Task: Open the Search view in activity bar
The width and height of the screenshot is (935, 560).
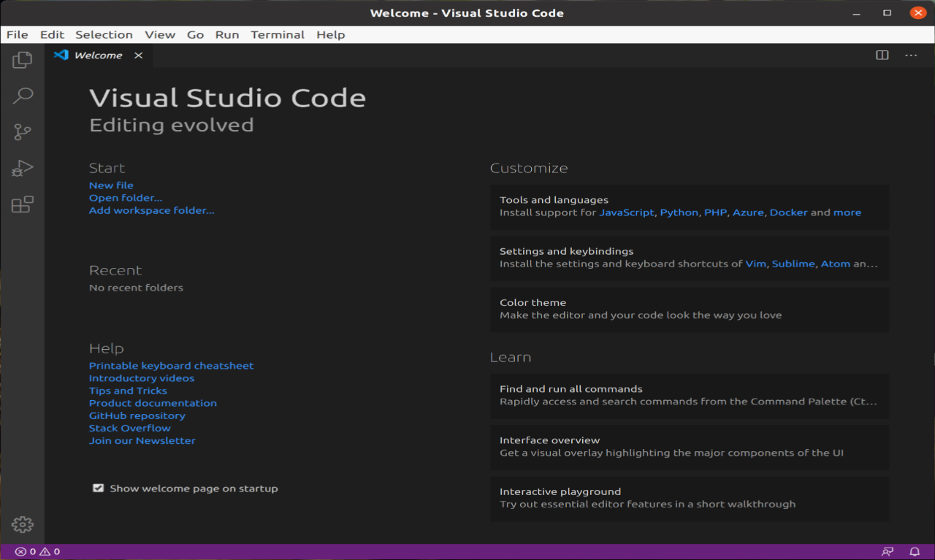Action: [x=23, y=96]
